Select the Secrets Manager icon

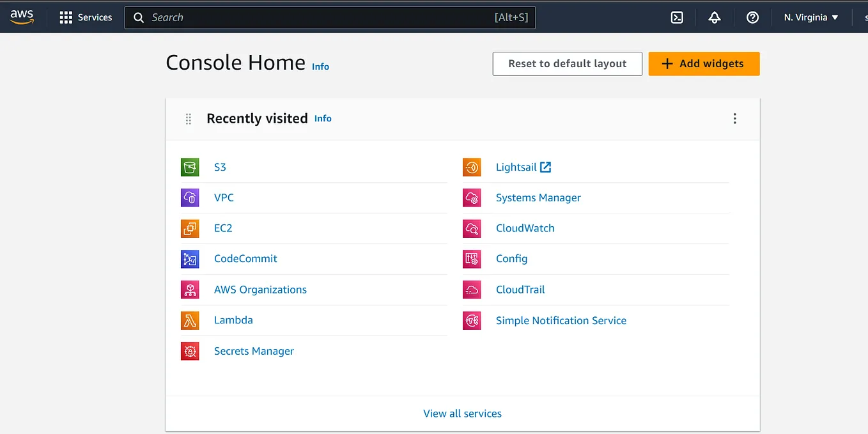[x=190, y=351]
